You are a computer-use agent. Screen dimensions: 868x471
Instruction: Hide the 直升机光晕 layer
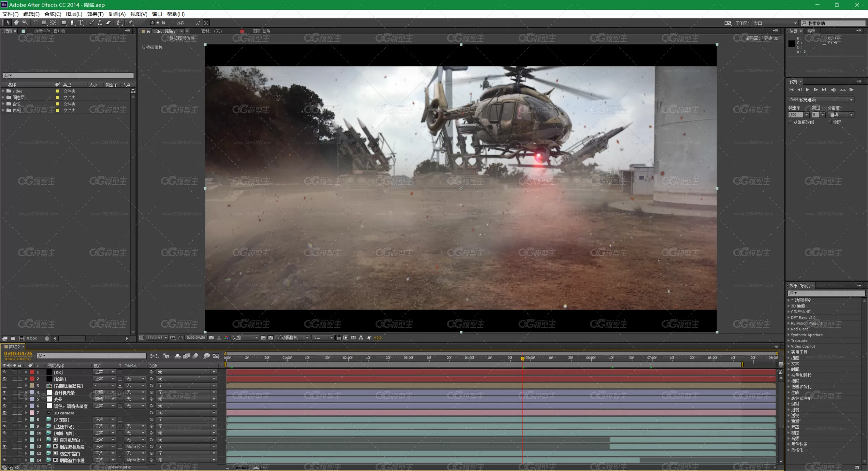click(5, 393)
